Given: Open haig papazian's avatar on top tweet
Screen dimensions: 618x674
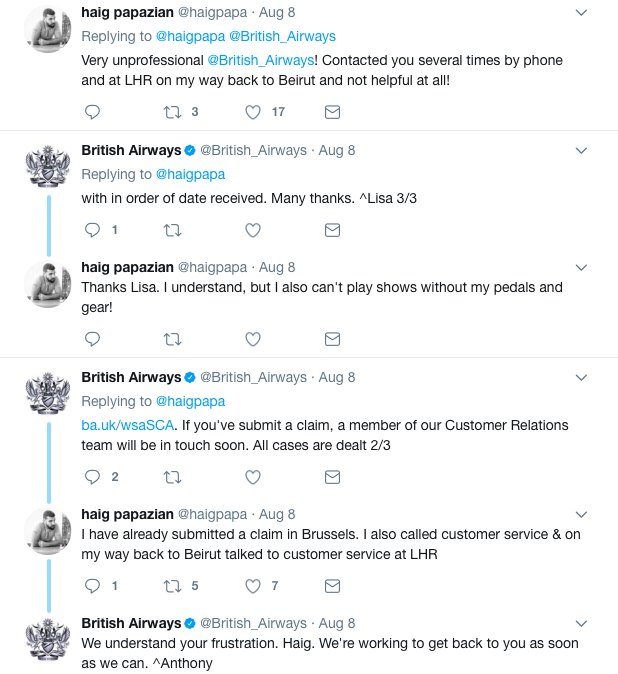Looking at the screenshot, I should click(47, 31).
